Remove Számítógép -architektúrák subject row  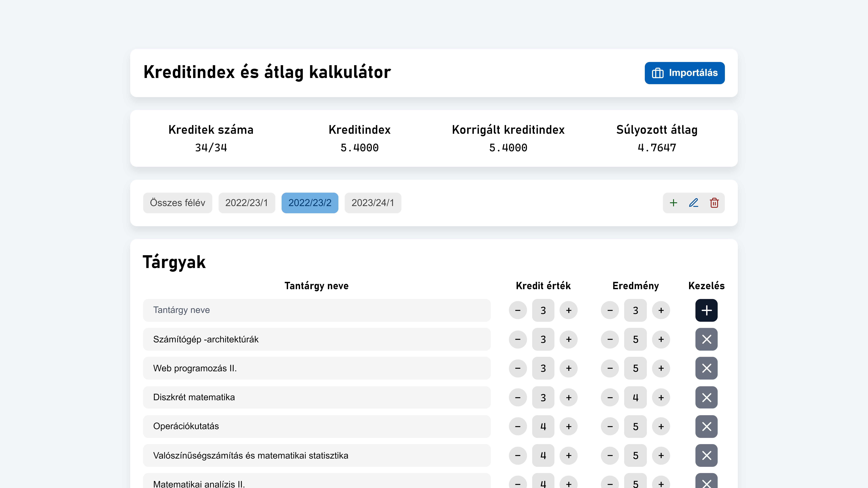click(x=706, y=339)
